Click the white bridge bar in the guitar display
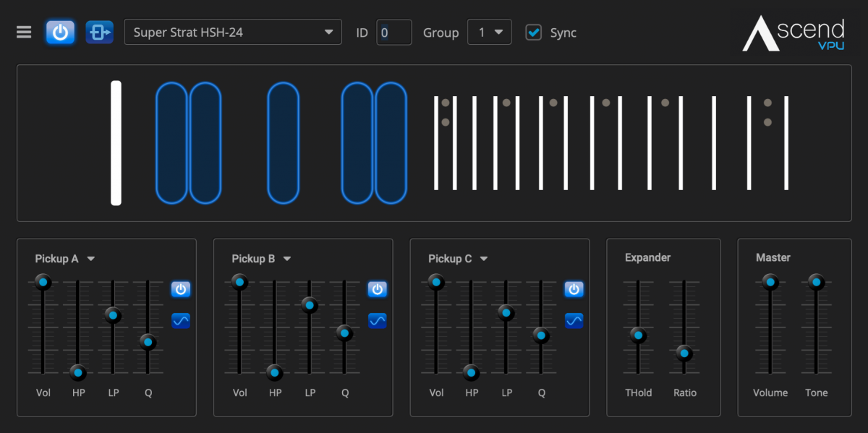 click(116, 143)
